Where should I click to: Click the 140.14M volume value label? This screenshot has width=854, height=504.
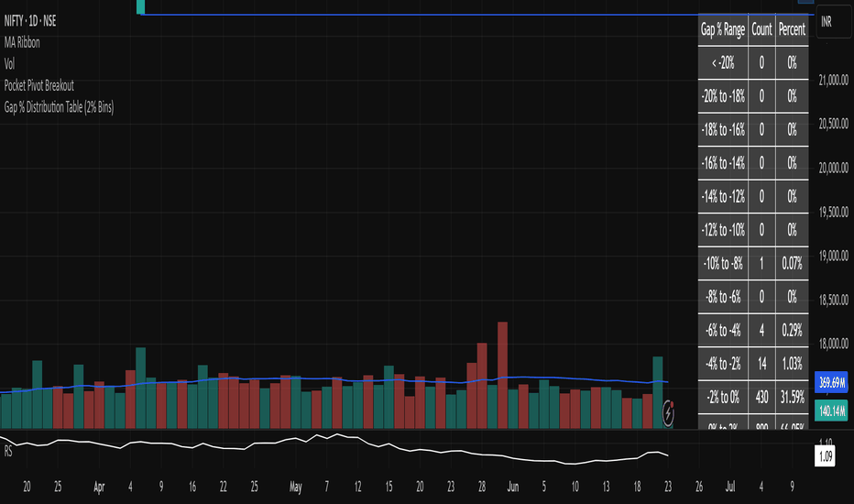click(831, 411)
